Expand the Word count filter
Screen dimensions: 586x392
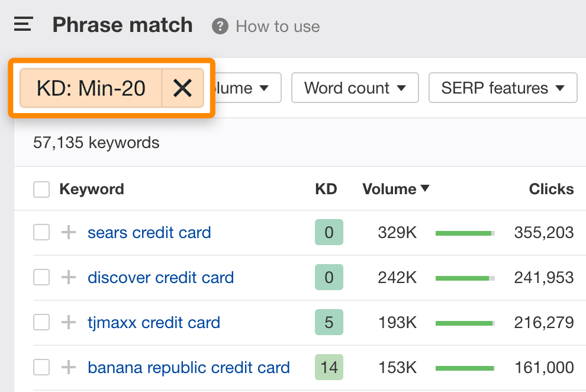point(355,88)
